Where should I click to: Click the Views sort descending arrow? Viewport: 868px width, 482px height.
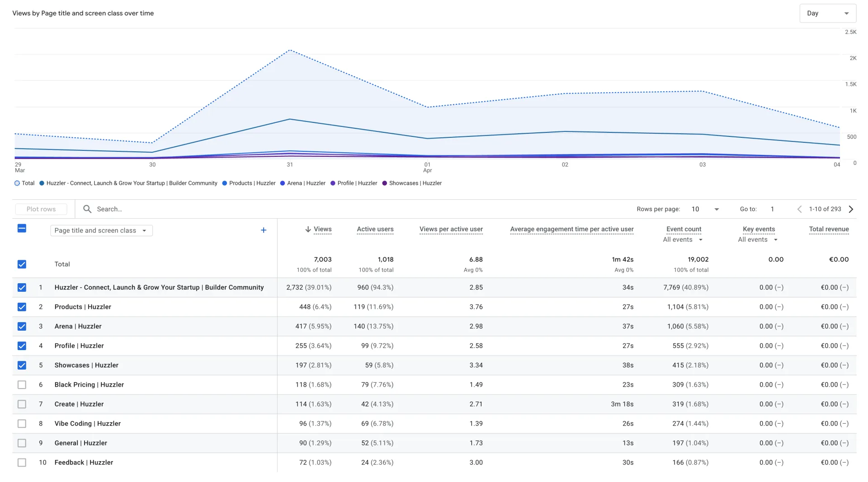308,229
